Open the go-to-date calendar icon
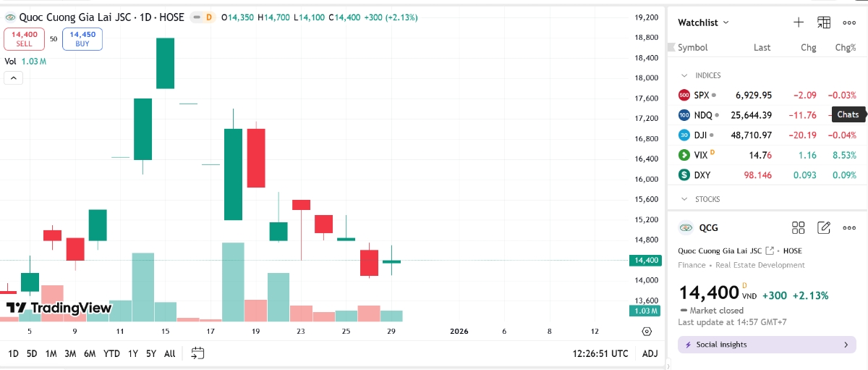868x370 pixels. coord(198,353)
